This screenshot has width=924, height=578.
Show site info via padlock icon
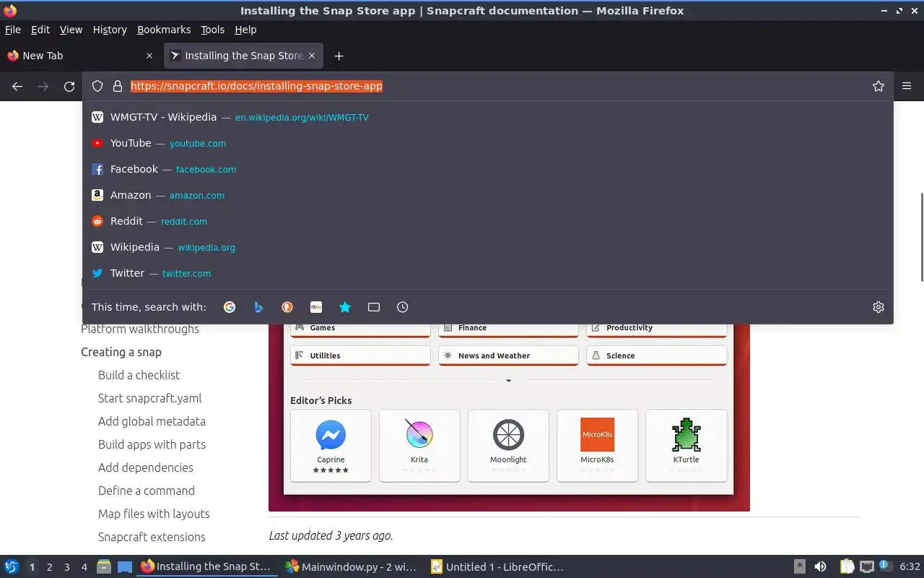(118, 86)
